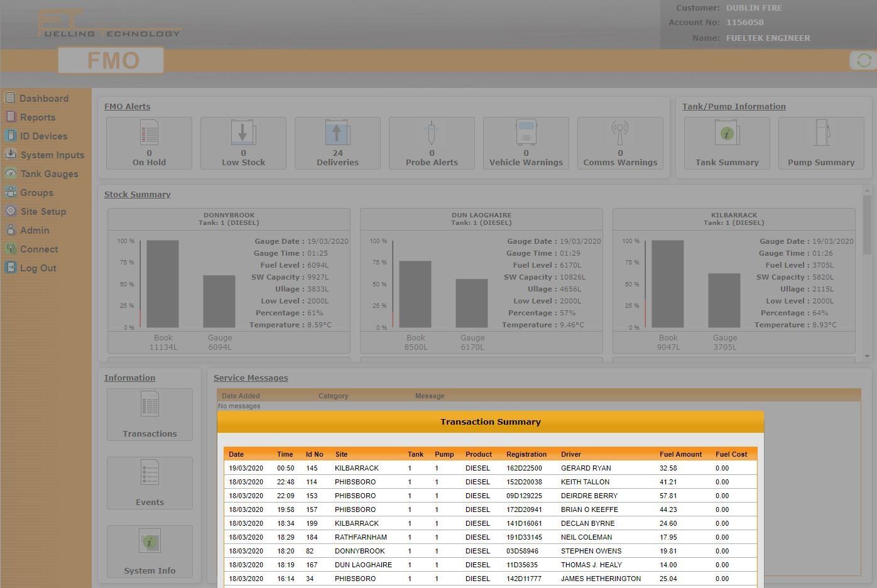Open the On Hold alerts icon
The width and height of the screenshot is (877, 588).
(149, 133)
